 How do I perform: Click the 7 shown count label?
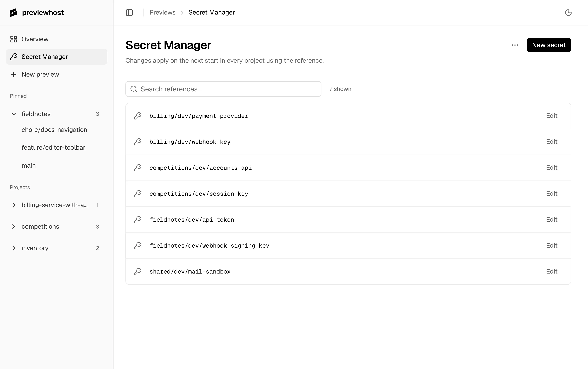(340, 89)
